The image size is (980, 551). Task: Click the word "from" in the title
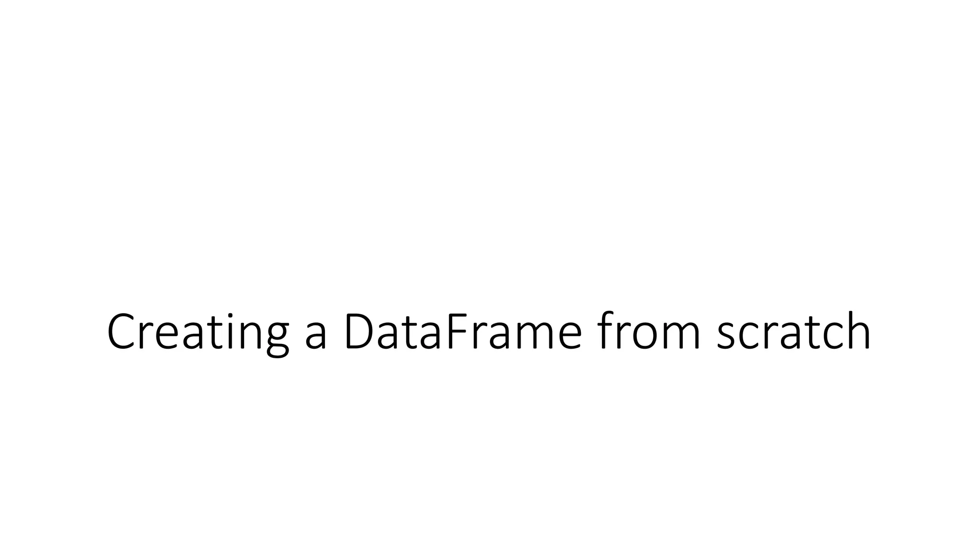[649, 330]
